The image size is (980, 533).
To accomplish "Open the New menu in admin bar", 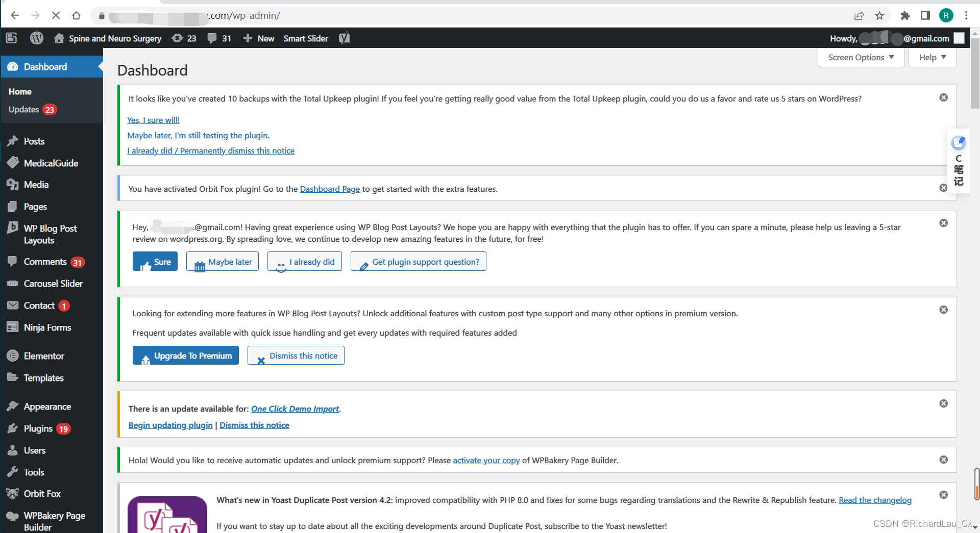I will click(x=258, y=38).
